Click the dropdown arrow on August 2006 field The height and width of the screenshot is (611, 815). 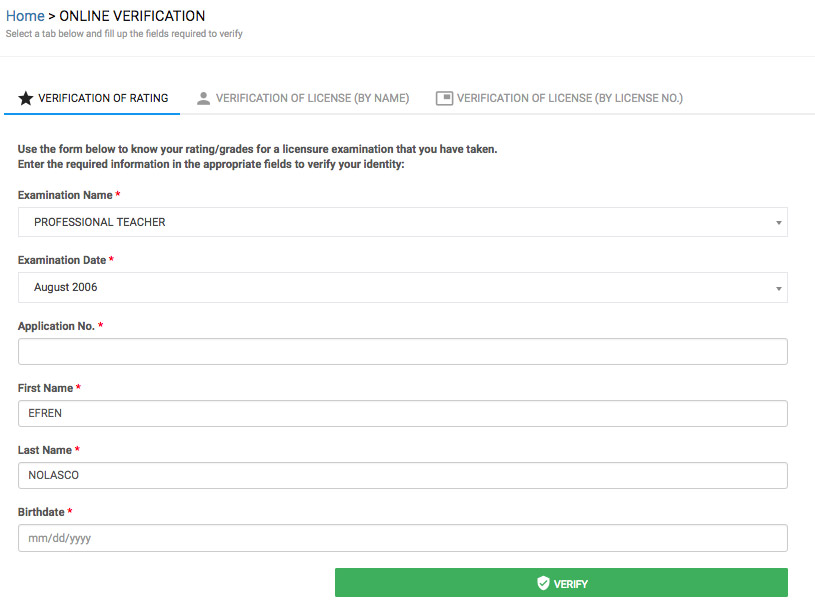point(779,287)
